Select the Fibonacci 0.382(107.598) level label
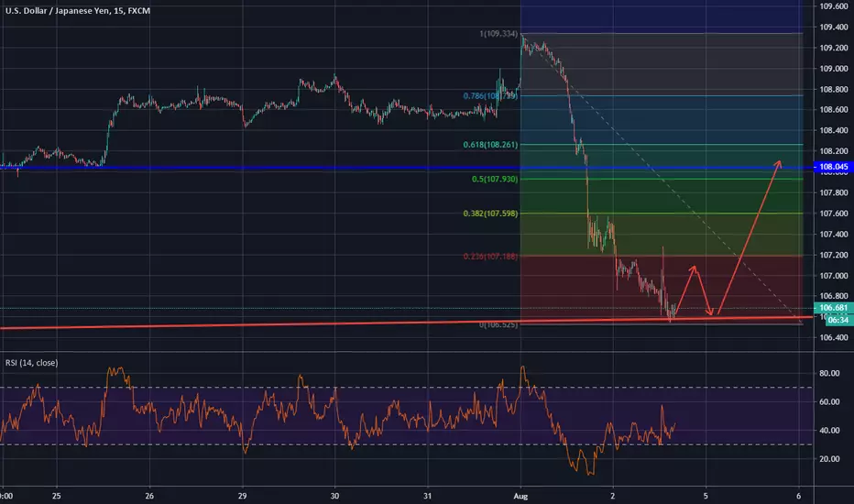 (x=490, y=213)
